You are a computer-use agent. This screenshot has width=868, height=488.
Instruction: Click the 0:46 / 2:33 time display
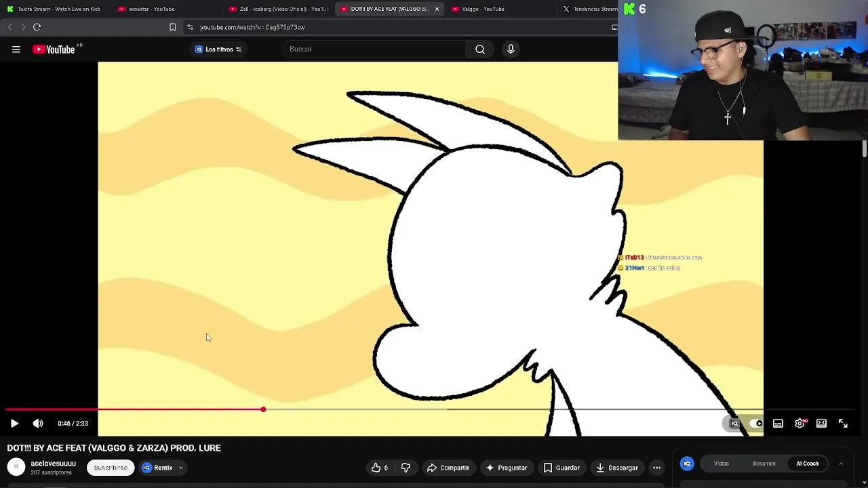coord(73,424)
